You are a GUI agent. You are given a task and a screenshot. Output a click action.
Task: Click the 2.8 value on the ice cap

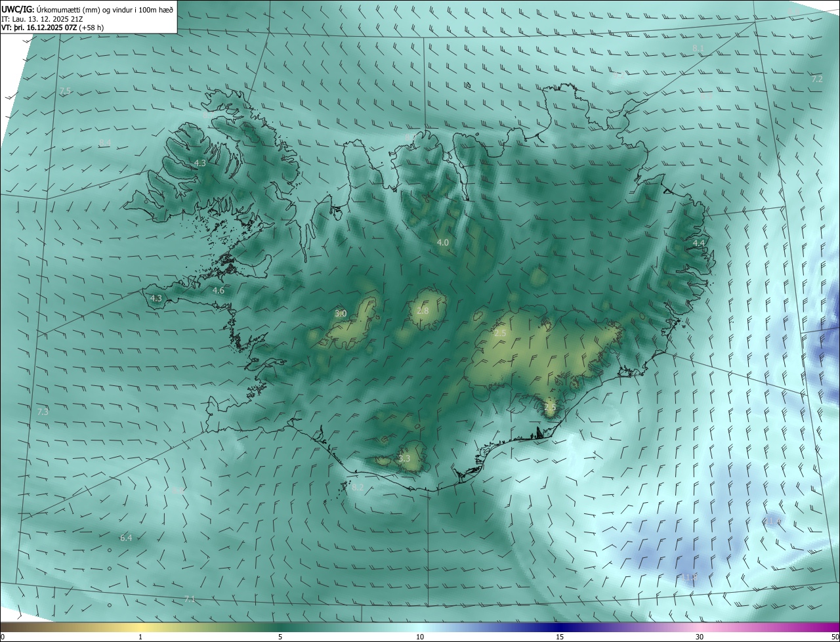pos(423,310)
